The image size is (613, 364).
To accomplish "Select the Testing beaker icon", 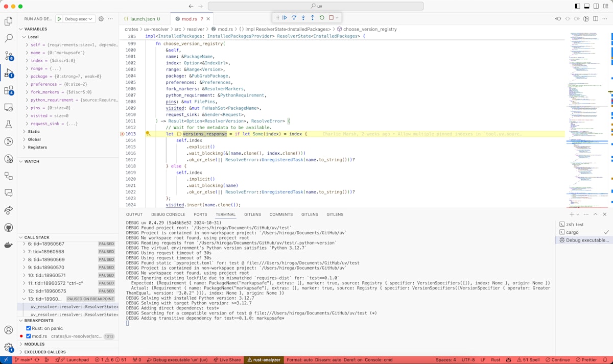I will (8, 124).
